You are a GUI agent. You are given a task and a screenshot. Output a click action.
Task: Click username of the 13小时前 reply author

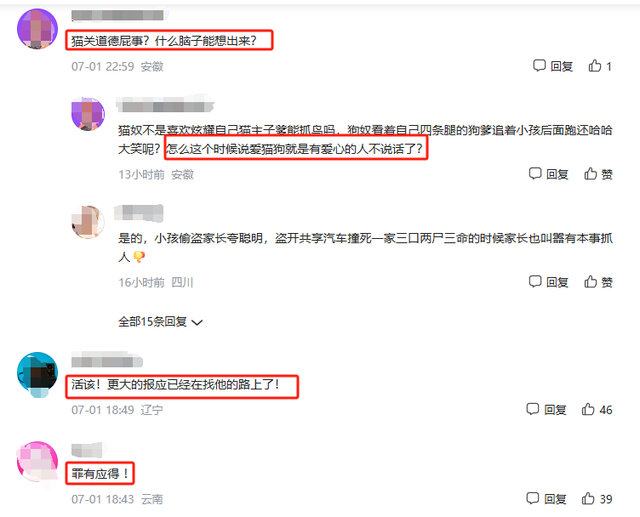165,106
